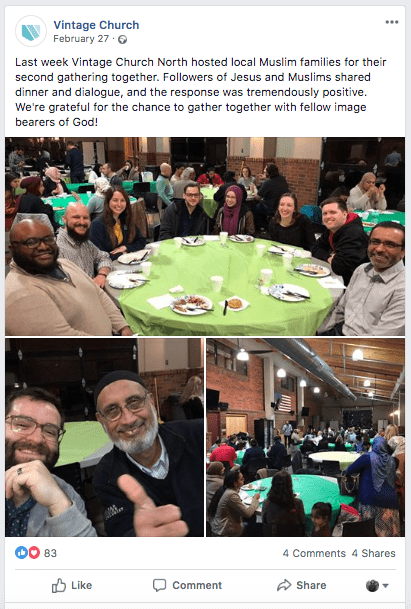
Task: Click the Comment button label
Action: (x=197, y=585)
